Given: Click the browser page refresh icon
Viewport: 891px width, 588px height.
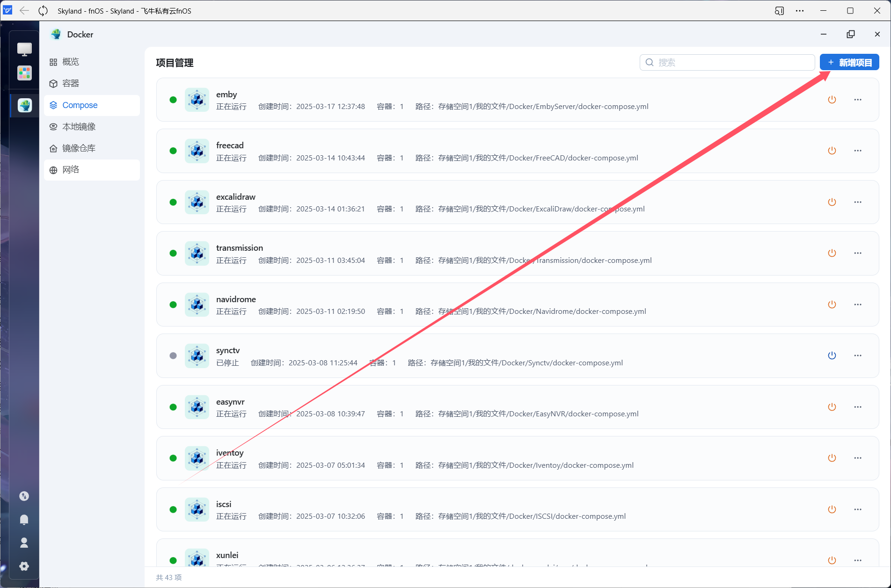Looking at the screenshot, I should click(43, 11).
